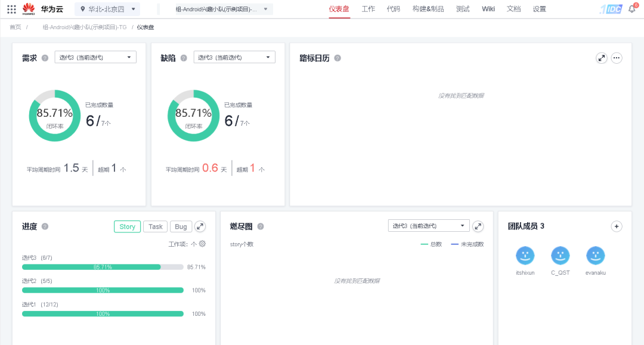The width and height of the screenshot is (644, 345).
Task: Click 迭代2 (5/5) label
Action: pos(37,281)
